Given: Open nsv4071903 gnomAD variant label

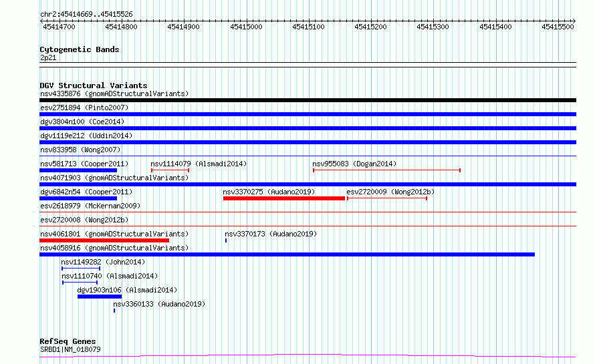Looking at the screenshot, I should (114, 178).
